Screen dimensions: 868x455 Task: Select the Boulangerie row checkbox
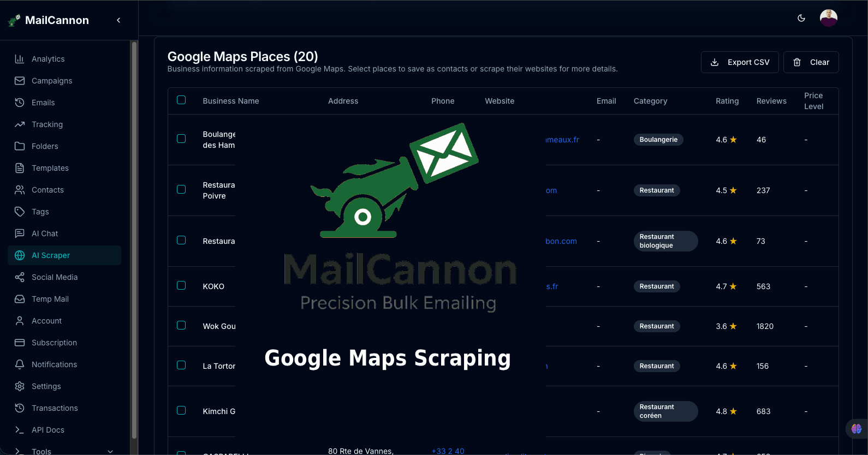coord(181,139)
